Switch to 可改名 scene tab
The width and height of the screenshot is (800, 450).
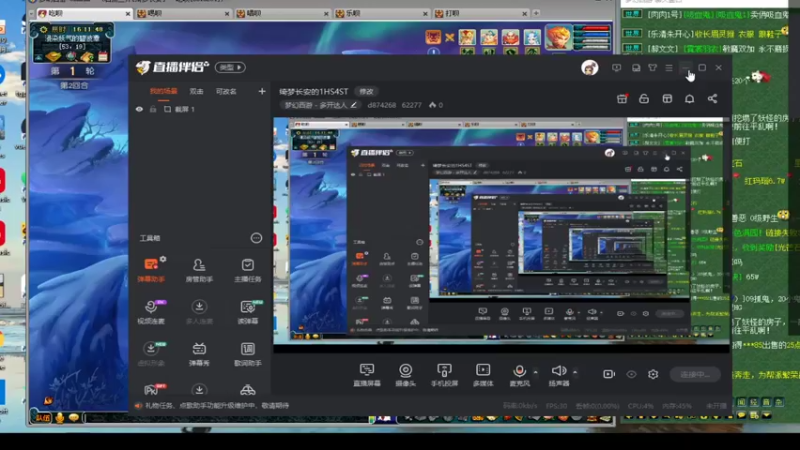226,91
